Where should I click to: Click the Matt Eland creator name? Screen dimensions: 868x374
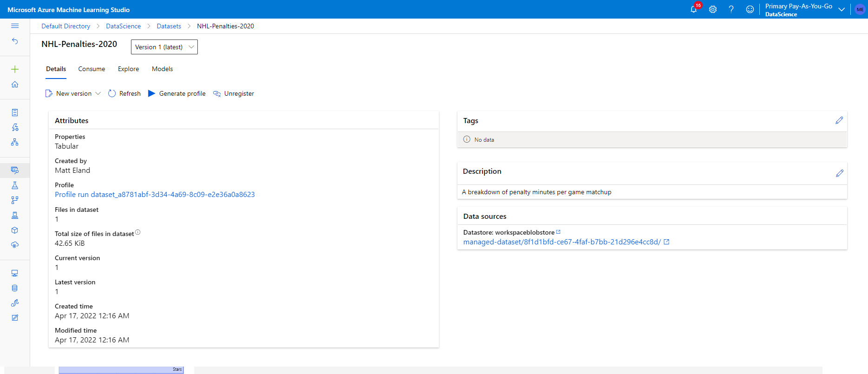72,170
